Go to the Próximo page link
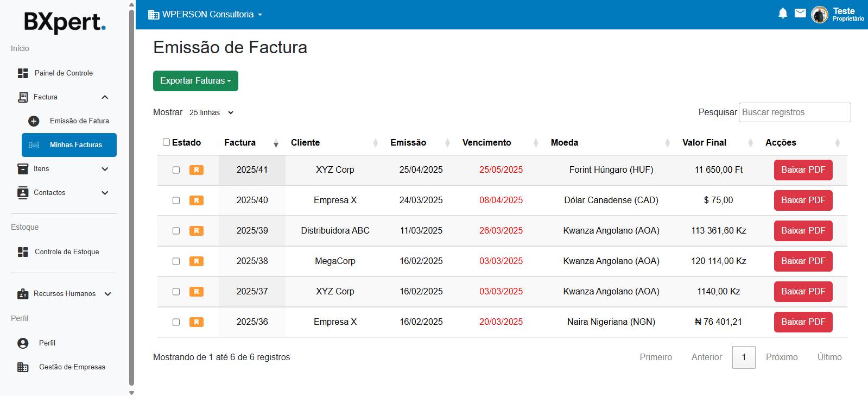This screenshot has width=868, height=396. tap(781, 357)
